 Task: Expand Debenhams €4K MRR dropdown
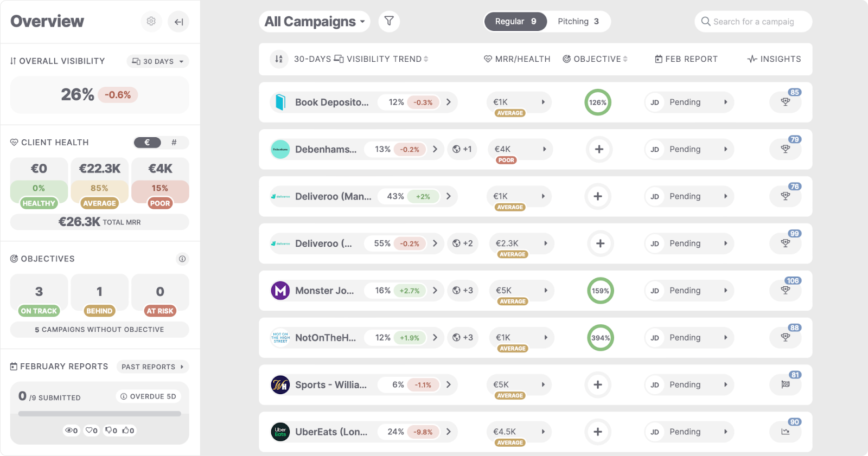tap(520, 149)
